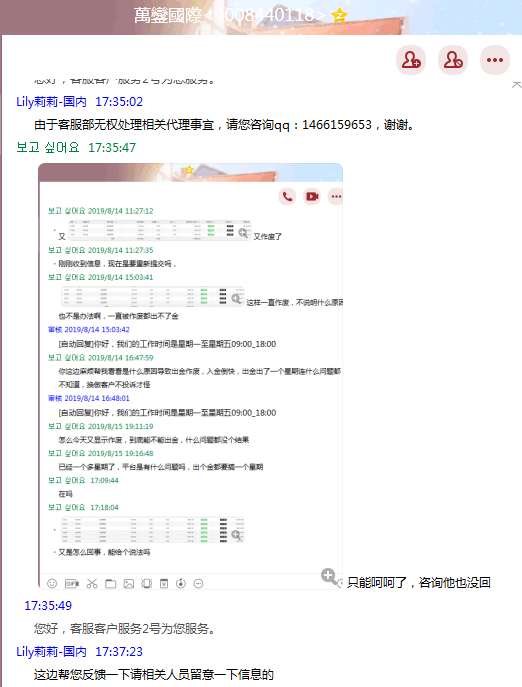This screenshot has height=687, width=522.
Task: Click the scissors screenshot icon in embedded toolbar
Action: [92, 584]
